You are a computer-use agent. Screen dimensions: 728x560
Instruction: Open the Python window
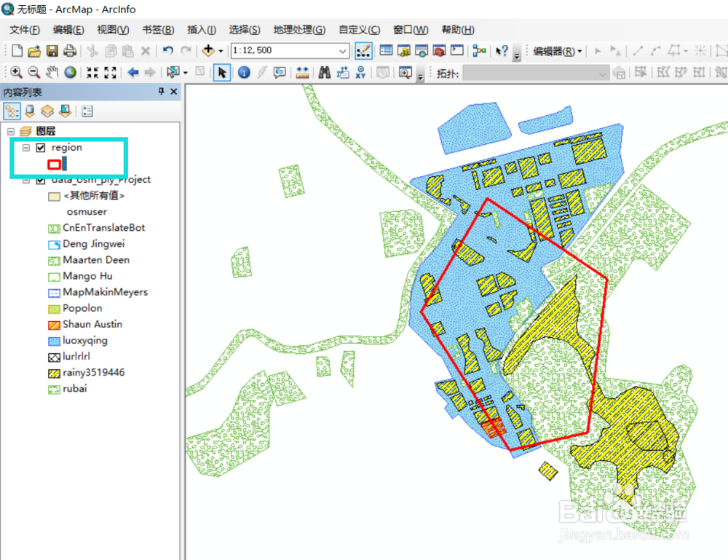(x=457, y=50)
